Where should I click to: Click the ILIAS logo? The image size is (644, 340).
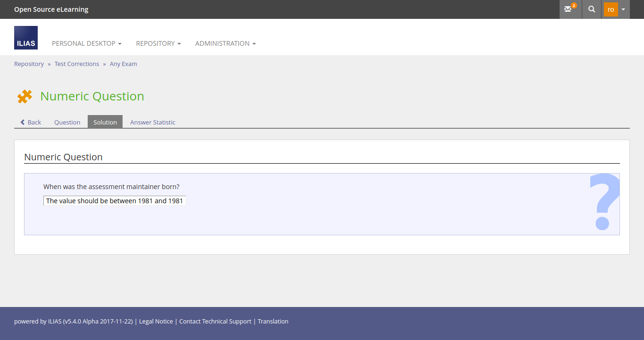[x=26, y=38]
